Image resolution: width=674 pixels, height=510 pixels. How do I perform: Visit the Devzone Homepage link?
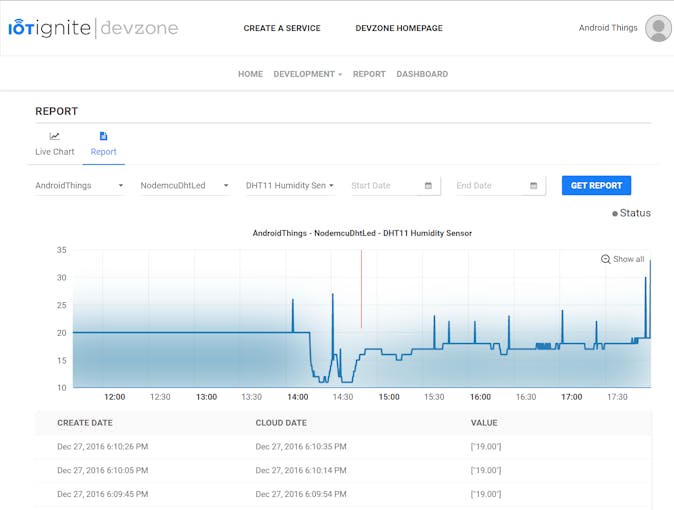pos(399,28)
